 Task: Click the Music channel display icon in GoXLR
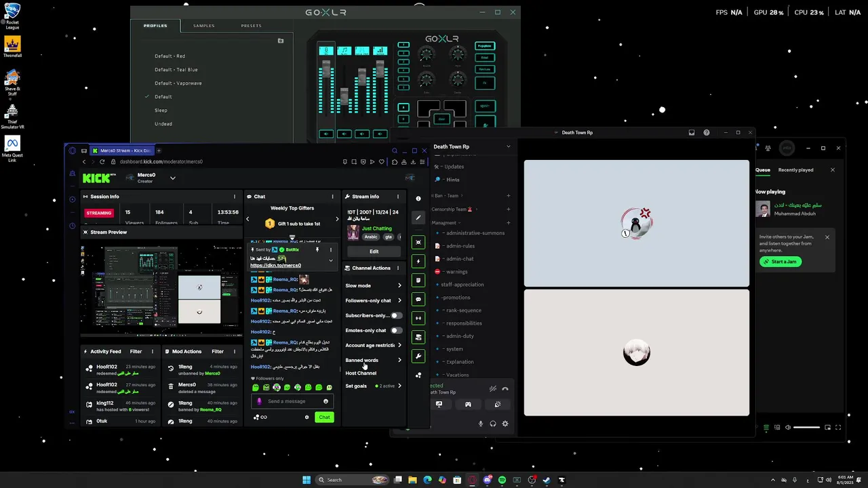[x=344, y=51]
